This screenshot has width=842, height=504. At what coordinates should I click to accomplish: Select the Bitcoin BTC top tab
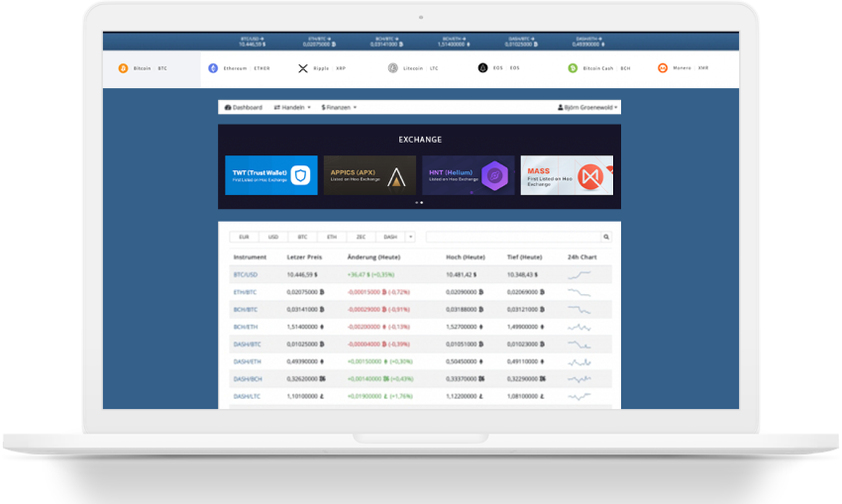click(152, 68)
